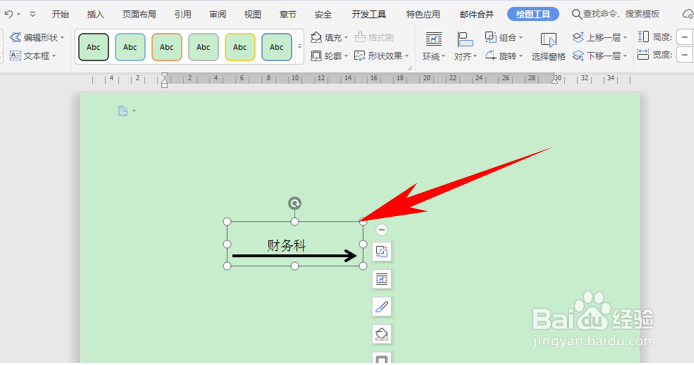
Task: Decrease the shape height value
Action: coord(685,37)
